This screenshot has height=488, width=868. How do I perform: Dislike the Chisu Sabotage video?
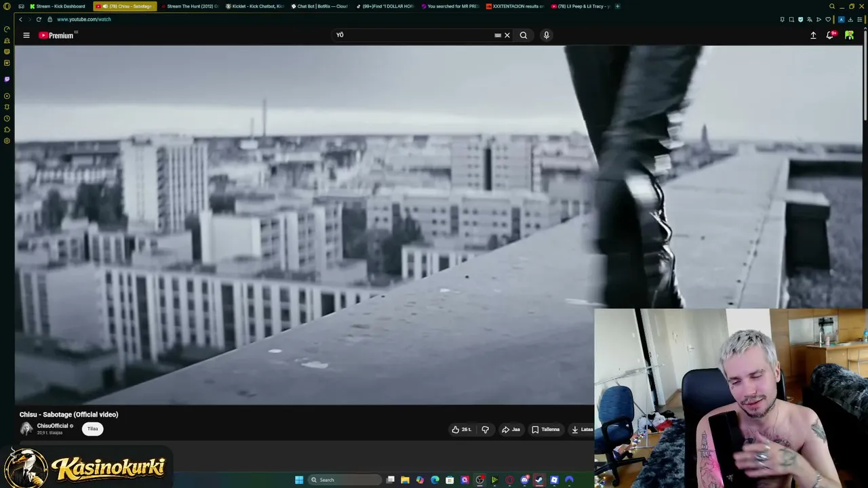point(485,429)
